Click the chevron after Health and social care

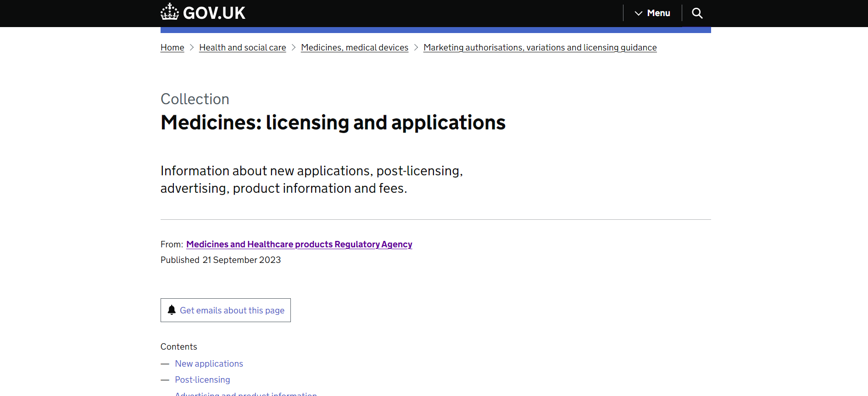pyautogui.click(x=294, y=48)
